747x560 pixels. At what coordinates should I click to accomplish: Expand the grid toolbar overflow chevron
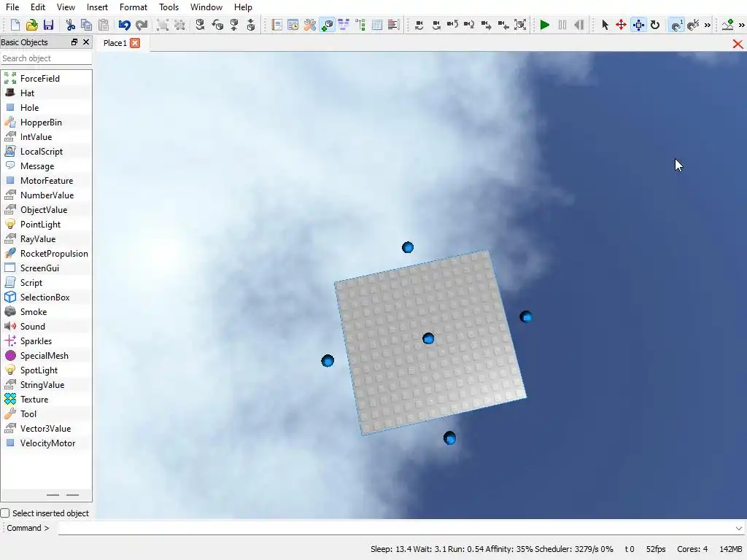tap(708, 26)
